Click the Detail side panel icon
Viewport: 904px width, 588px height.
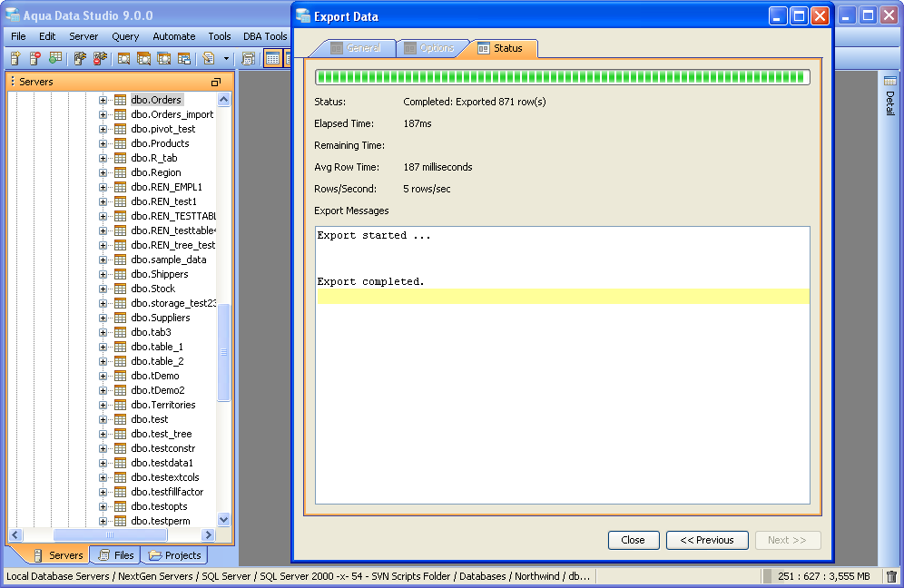pos(890,81)
